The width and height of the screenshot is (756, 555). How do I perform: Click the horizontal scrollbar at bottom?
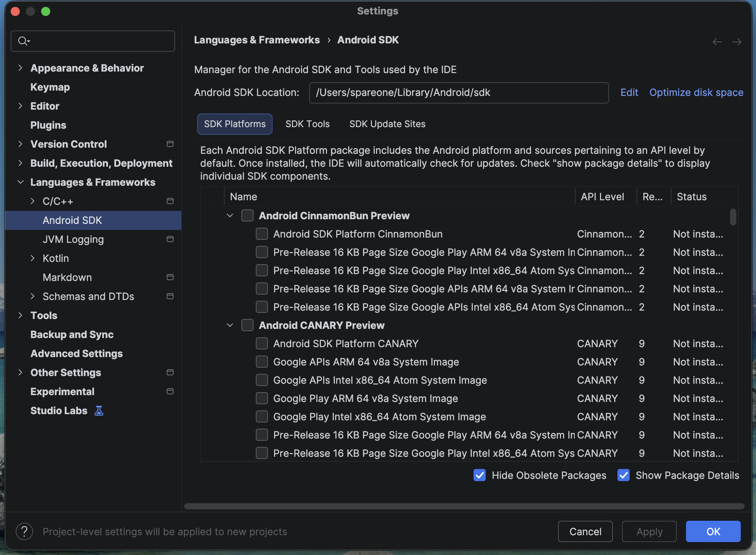point(464,506)
